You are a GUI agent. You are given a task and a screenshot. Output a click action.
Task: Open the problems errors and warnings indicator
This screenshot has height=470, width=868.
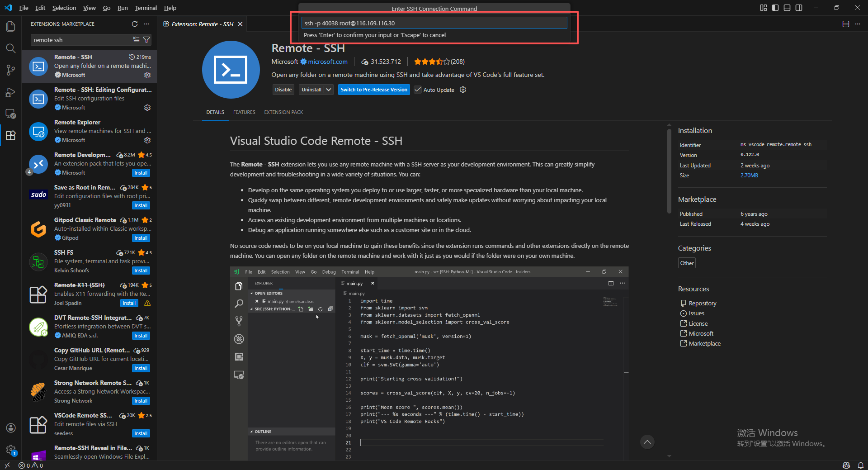click(x=31, y=465)
